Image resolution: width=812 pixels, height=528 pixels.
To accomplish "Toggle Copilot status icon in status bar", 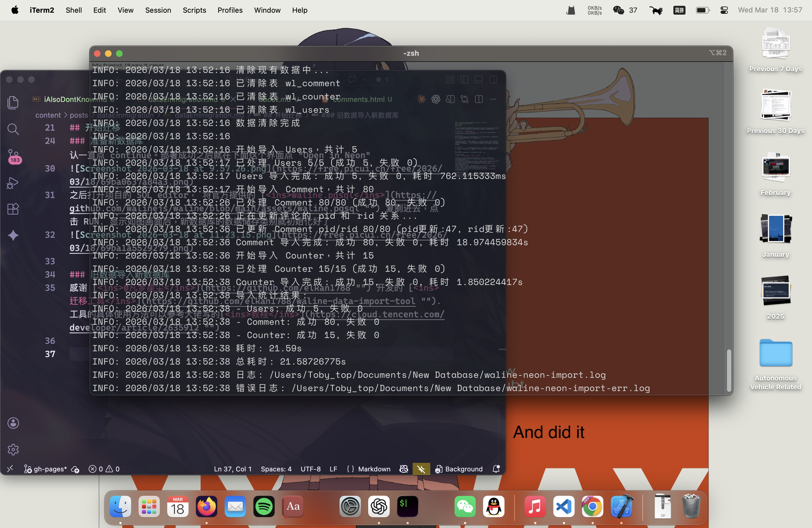I will coord(404,469).
